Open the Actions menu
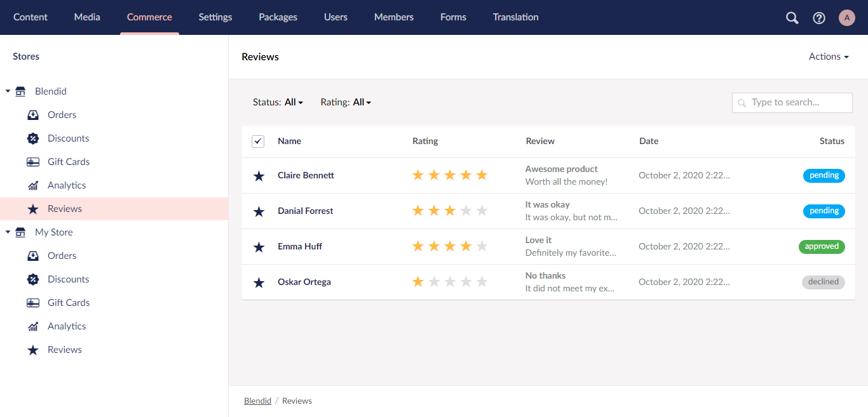Viewport: 868px width, 417px height. [x=827, y=56]
